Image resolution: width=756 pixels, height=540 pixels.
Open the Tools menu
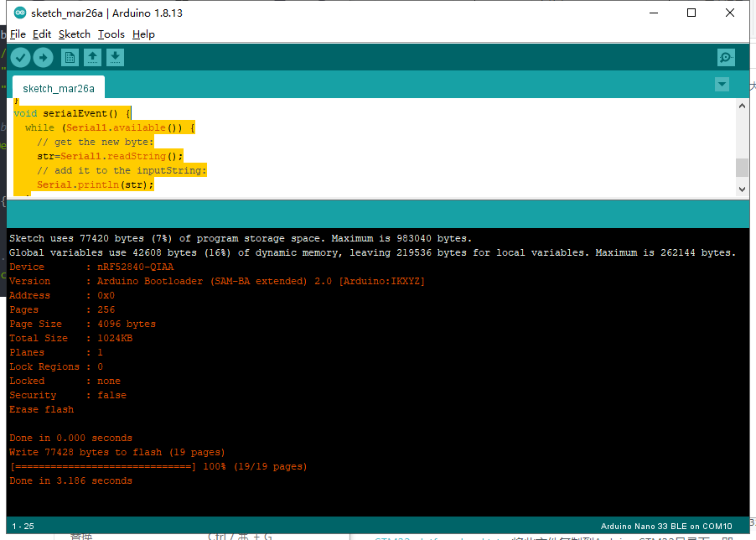click(x=111, y=34)
